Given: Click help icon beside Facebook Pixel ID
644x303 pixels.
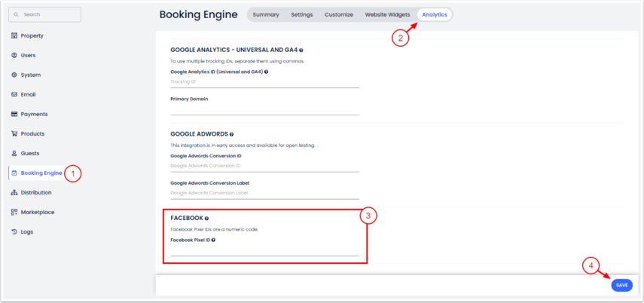Looking at the screenshot, I should pyautogui.click(x=214, y=240).
